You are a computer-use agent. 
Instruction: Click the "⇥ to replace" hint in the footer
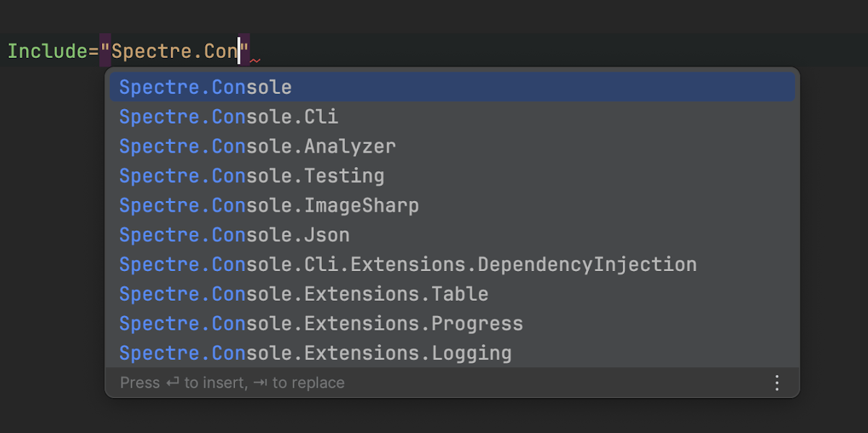click(299, 383)
